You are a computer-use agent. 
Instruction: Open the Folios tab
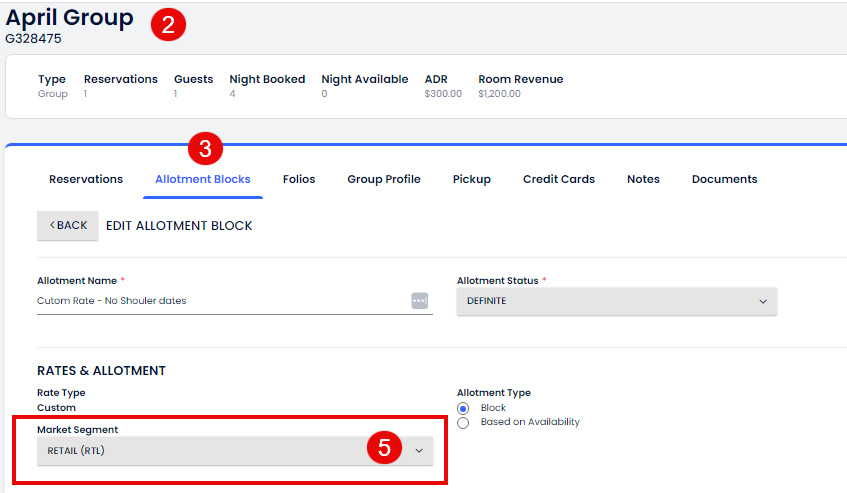point(299,179)
